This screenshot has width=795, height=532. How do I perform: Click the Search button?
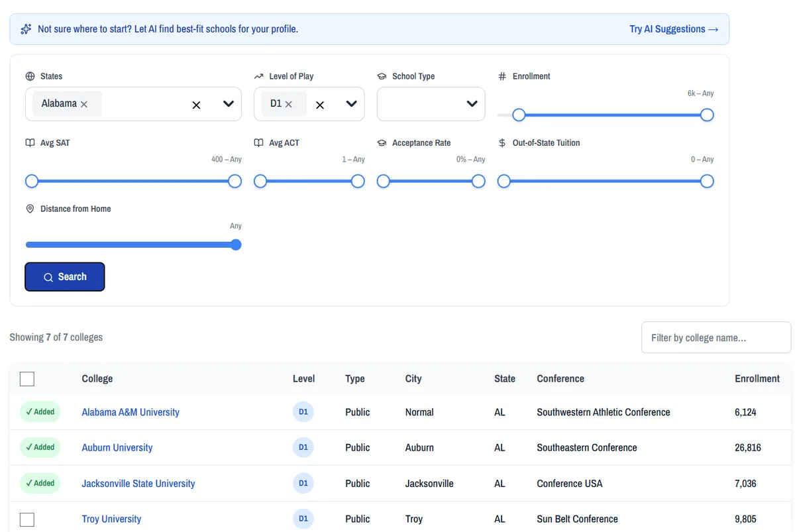click(65, 277)
